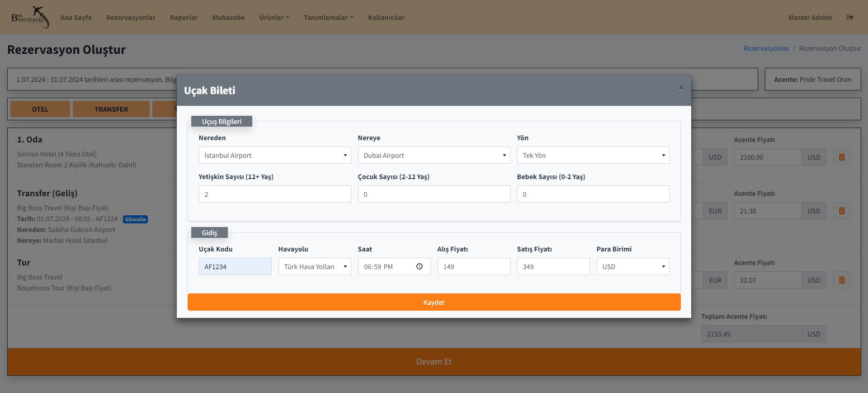Click the TRANSFER button

point(111,109)
